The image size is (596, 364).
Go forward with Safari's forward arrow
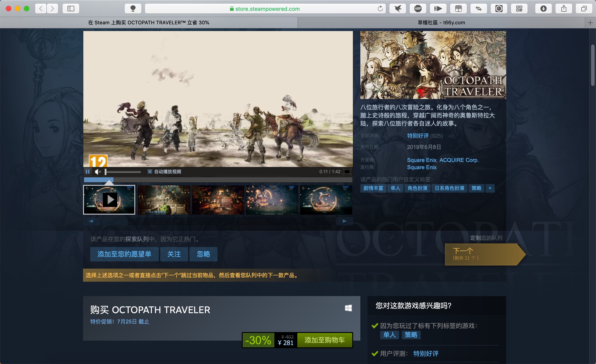(52, 9)
